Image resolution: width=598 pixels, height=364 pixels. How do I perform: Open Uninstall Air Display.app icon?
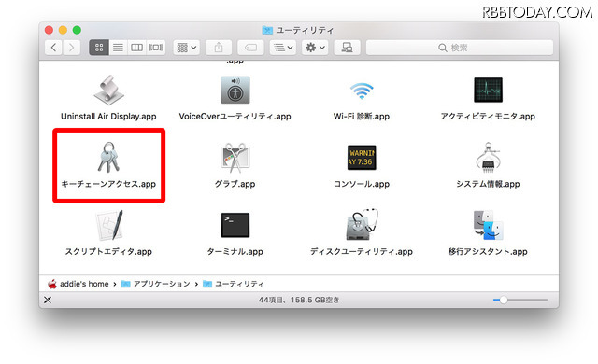point(108,90)
